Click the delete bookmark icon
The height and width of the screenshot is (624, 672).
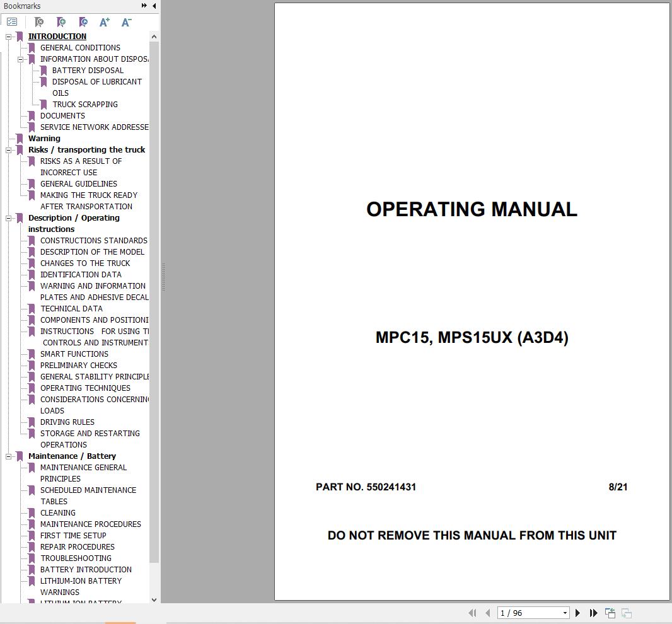[x=39, y=22]
